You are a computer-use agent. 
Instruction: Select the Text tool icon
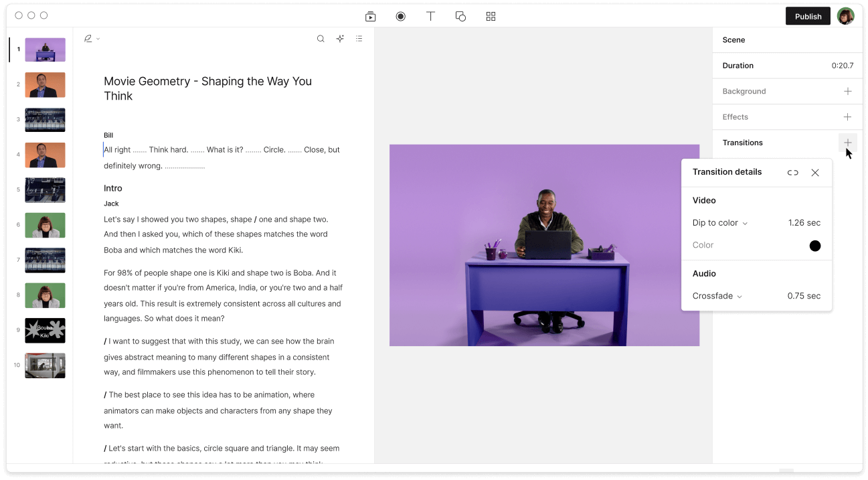[431, 17]
